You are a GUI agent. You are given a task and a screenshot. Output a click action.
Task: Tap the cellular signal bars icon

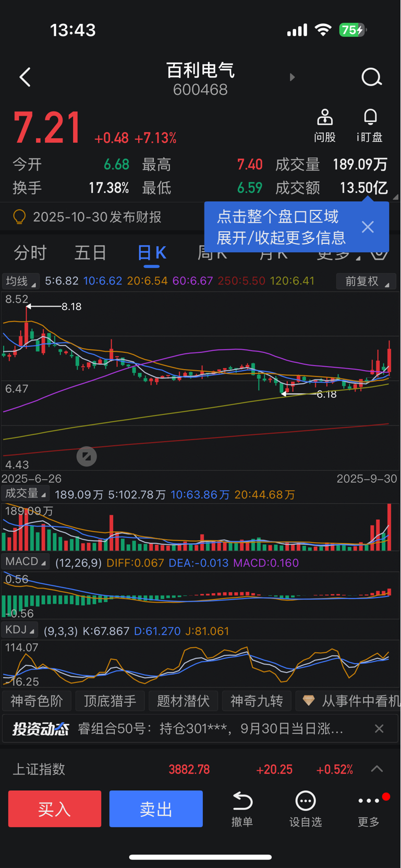tap(297, 30)
